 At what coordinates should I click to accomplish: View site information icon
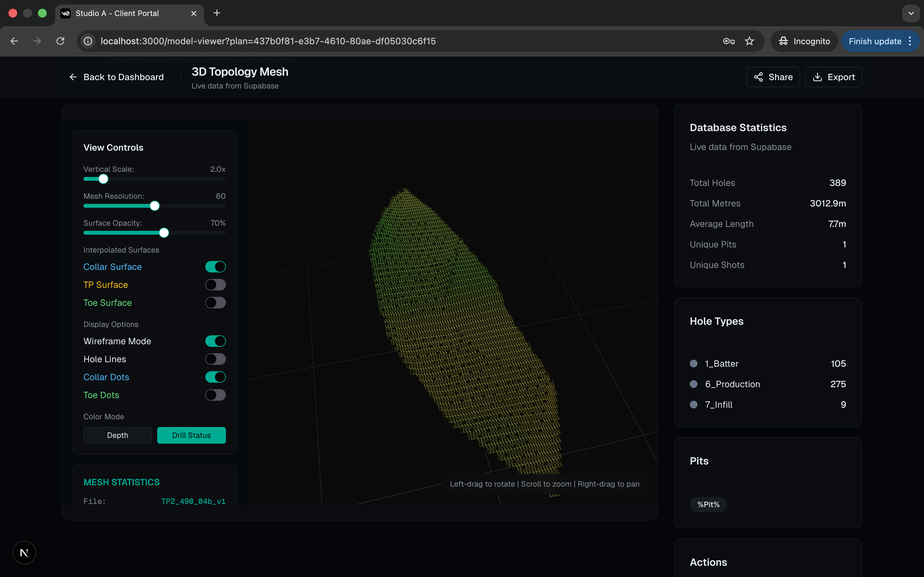pyautogui.click(x=88, y=41)
